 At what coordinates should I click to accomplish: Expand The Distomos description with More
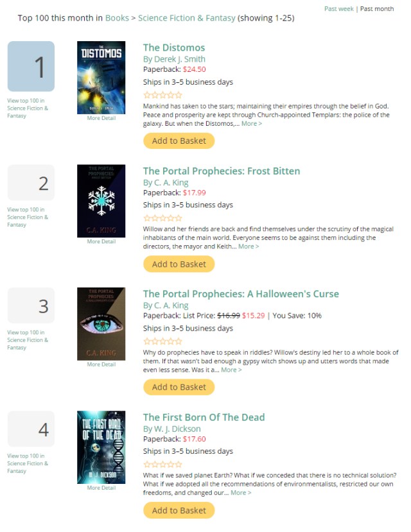point(251,124)
